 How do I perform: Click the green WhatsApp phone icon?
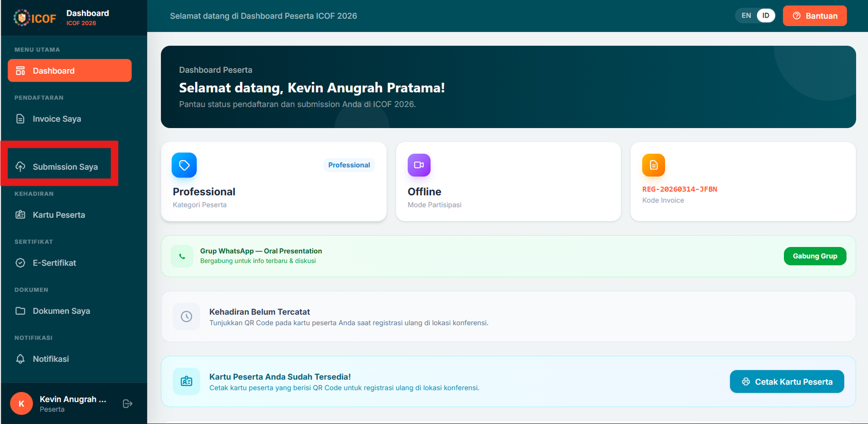point(182,256)
